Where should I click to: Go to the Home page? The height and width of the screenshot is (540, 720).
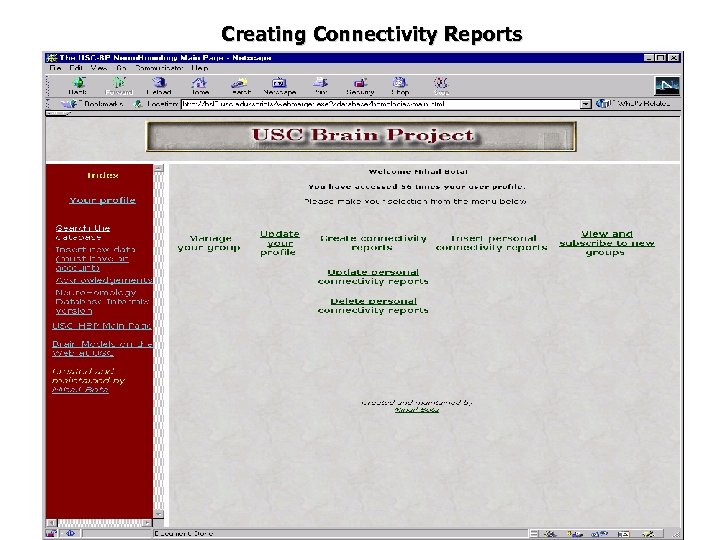pos(200,86)
